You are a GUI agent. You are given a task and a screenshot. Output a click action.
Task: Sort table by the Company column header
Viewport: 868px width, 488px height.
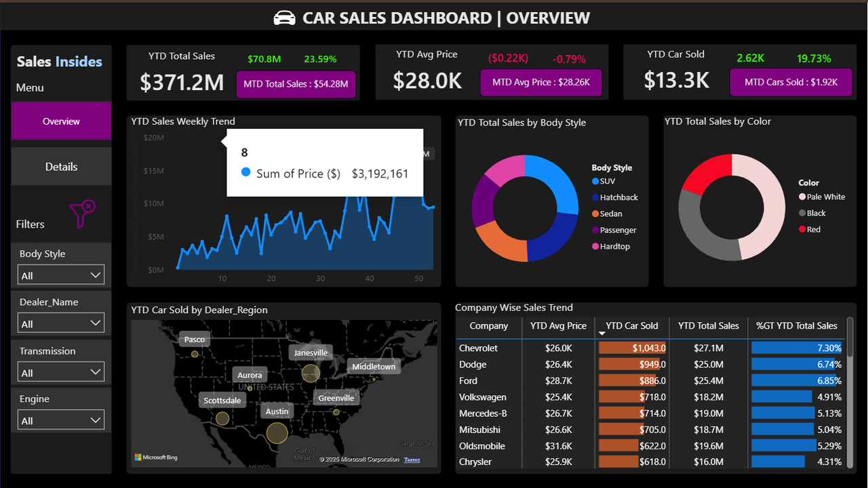coord(488,326)
